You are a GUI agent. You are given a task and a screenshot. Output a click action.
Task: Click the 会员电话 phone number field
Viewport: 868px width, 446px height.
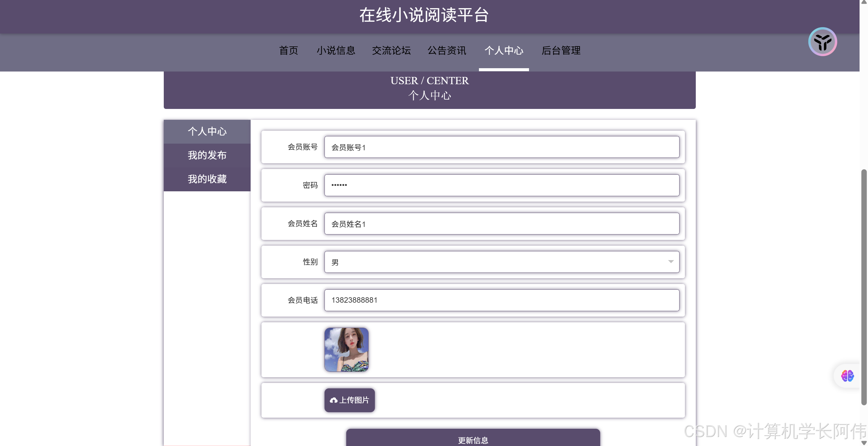tap(501, 300)
